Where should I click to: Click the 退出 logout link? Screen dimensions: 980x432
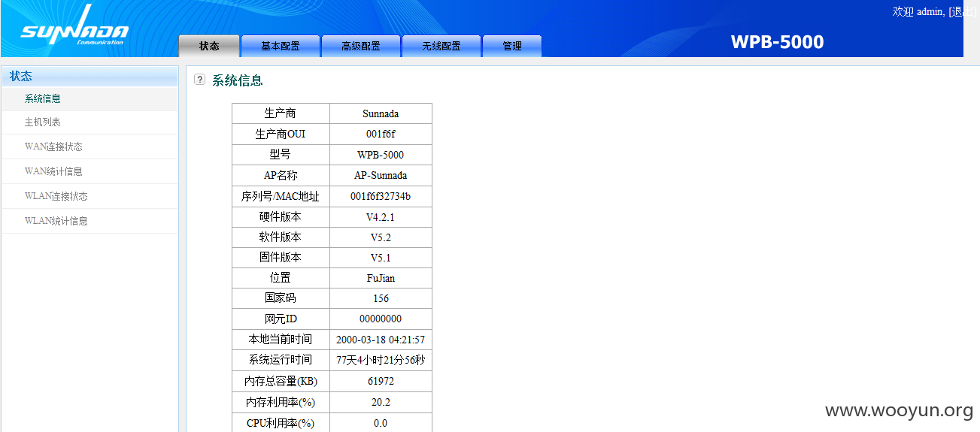(x=963, y=12)
